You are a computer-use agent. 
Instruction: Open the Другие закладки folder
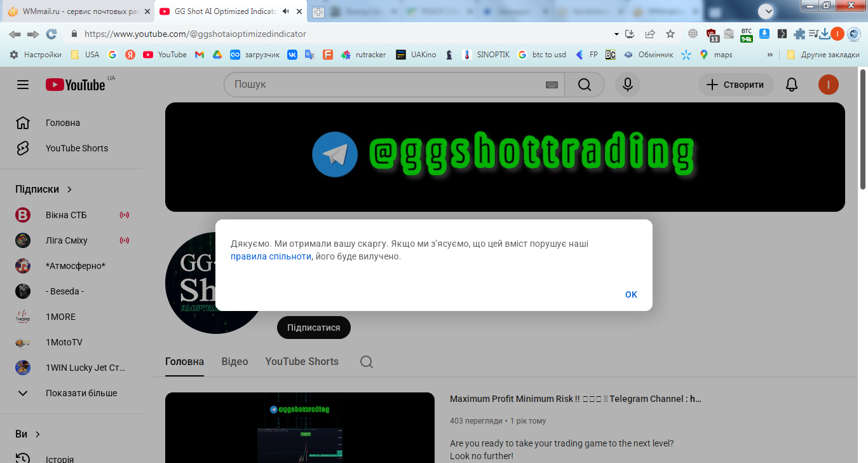(x=823, y=55)
